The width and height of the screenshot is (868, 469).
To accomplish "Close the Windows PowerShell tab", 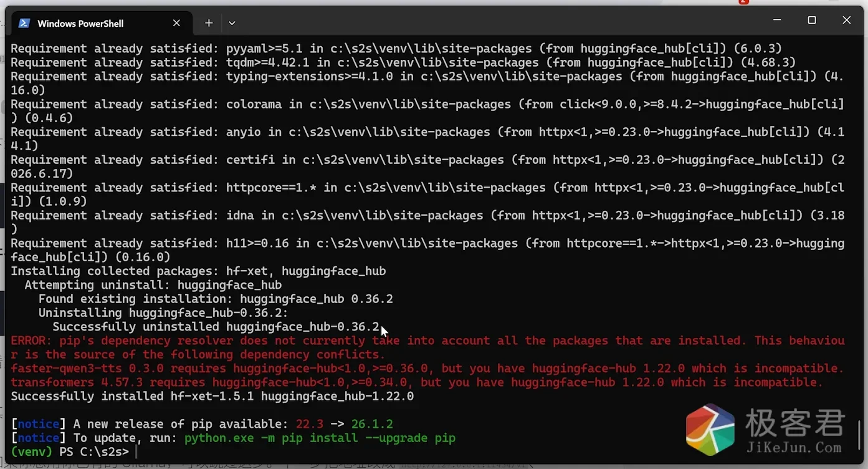I will (176, 23).
